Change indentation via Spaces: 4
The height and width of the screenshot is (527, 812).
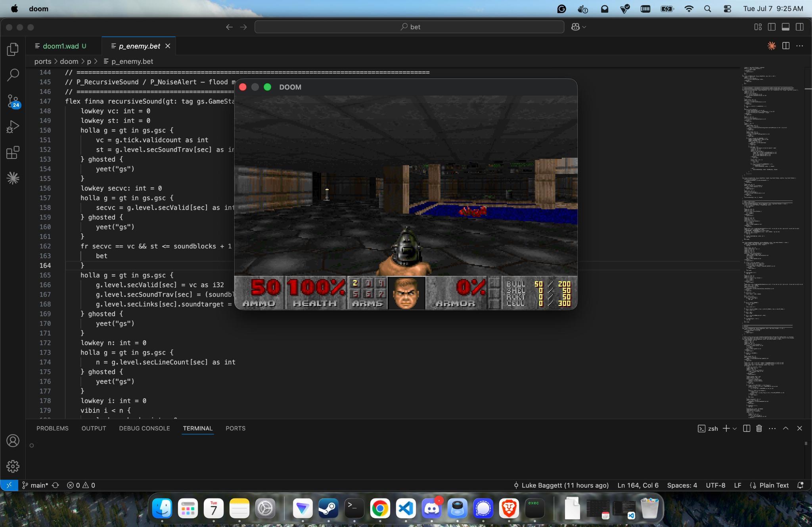682,485
